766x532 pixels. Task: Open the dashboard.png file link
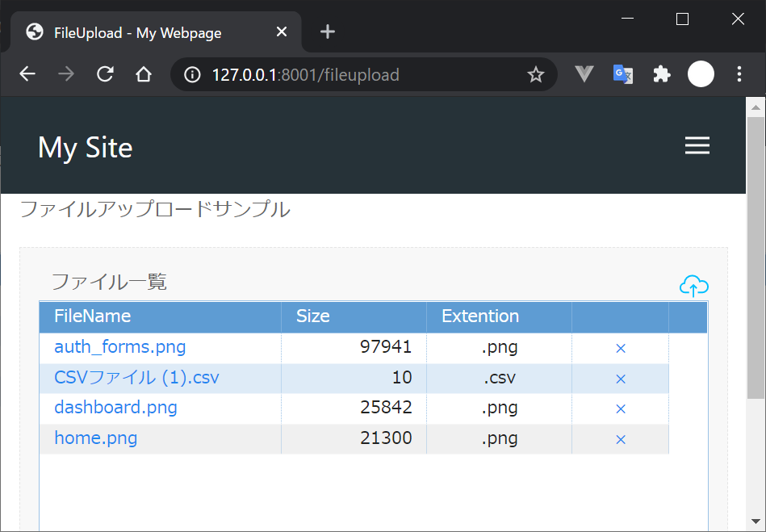click(x=115, y=408)
